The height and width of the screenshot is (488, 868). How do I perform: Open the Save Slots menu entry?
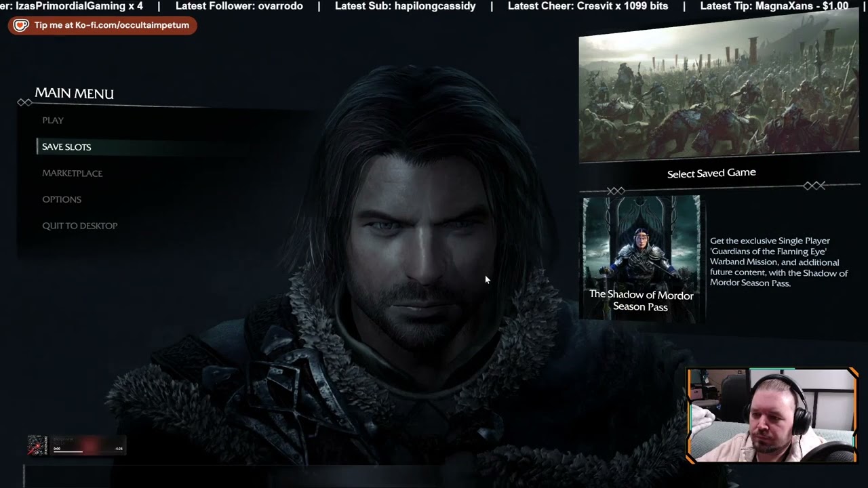pyautogui.click(x=66, y=147)
